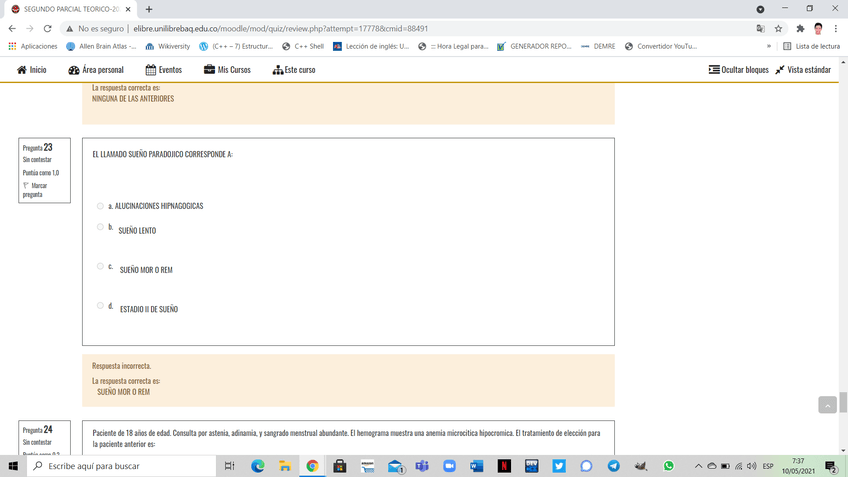Select option d. ESTADIO II DE SUEÑO
This screenshot has width=848, height=477.
[x=100, y=306]
